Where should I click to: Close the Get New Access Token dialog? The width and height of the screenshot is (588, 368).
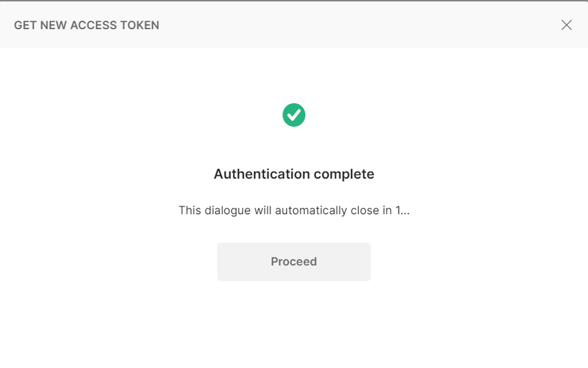click(566, 25)
